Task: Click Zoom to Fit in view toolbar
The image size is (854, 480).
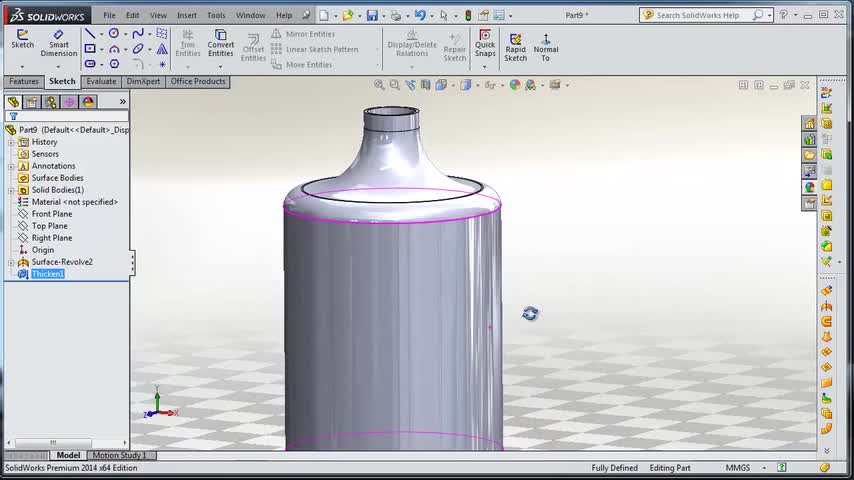Action: [x=379, y=85]
